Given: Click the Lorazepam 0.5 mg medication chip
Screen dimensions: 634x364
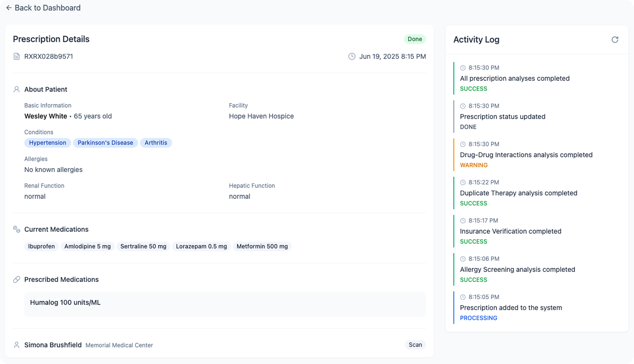Looking at the screenshot, I should click(201, 246).
